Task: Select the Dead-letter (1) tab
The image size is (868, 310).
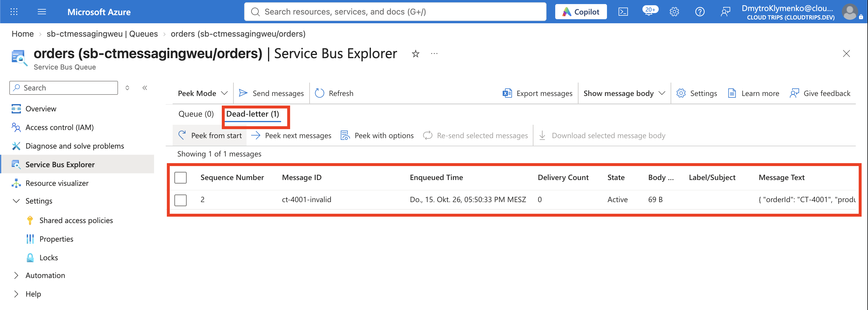Action: point(253,114)
